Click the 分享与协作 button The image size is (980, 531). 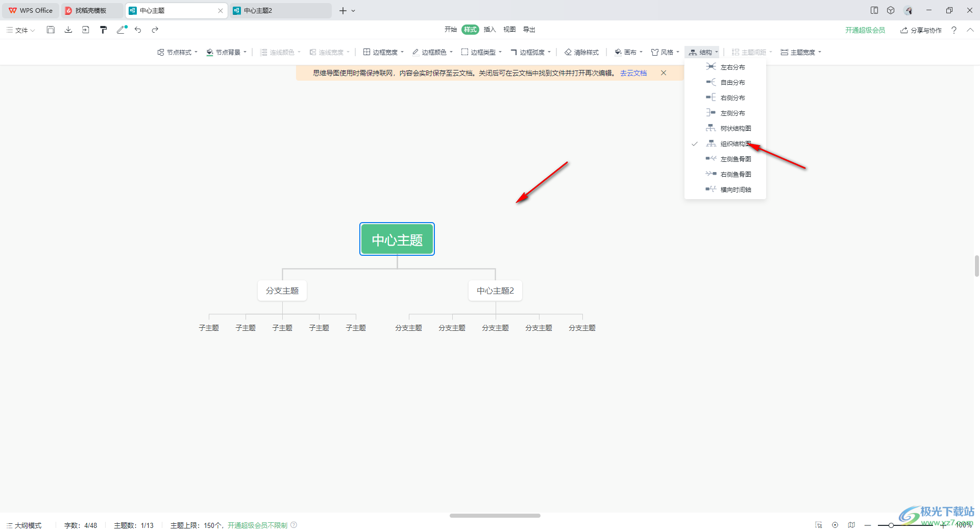pos(921,30)
